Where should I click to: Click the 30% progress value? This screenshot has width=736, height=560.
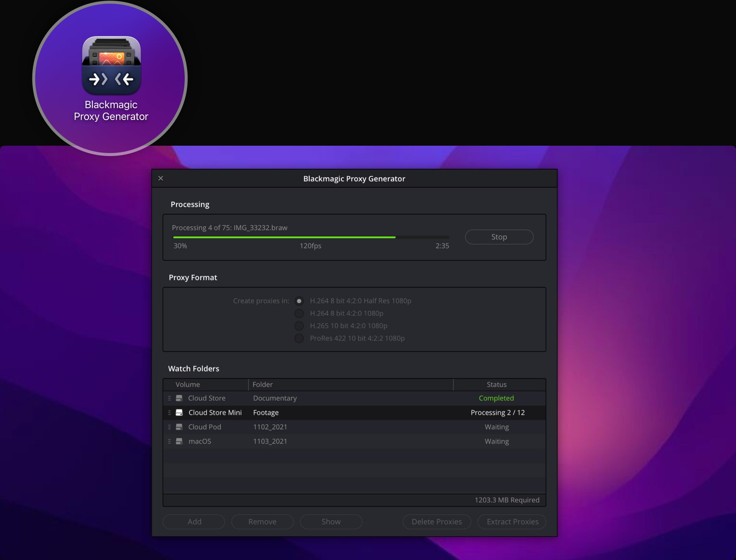[x=180, y=246]
